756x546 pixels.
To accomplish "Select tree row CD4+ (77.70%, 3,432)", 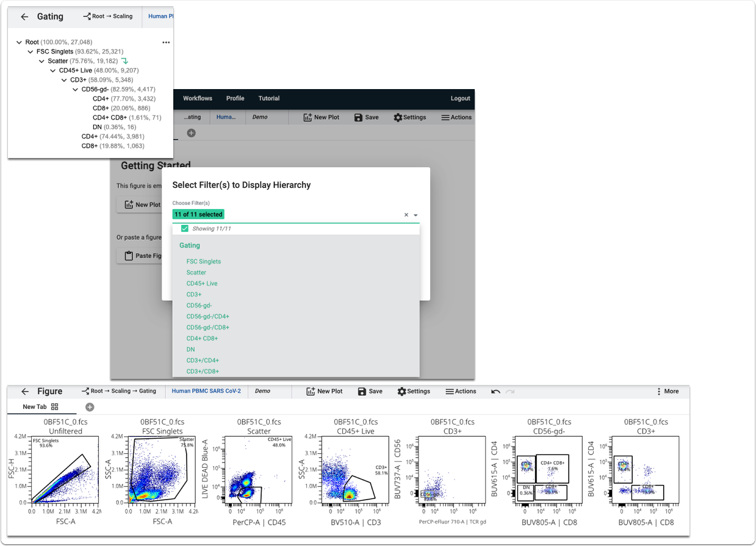I will click(x=124, y=99).
